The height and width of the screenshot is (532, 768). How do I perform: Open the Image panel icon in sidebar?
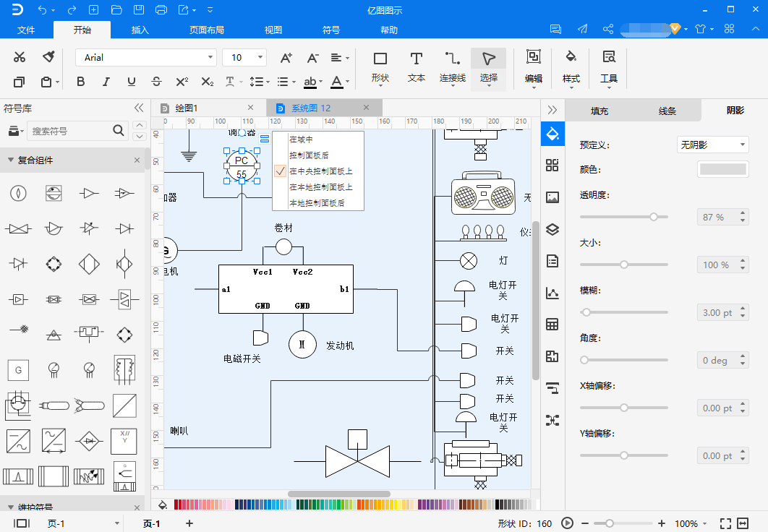tap(552, 197)
